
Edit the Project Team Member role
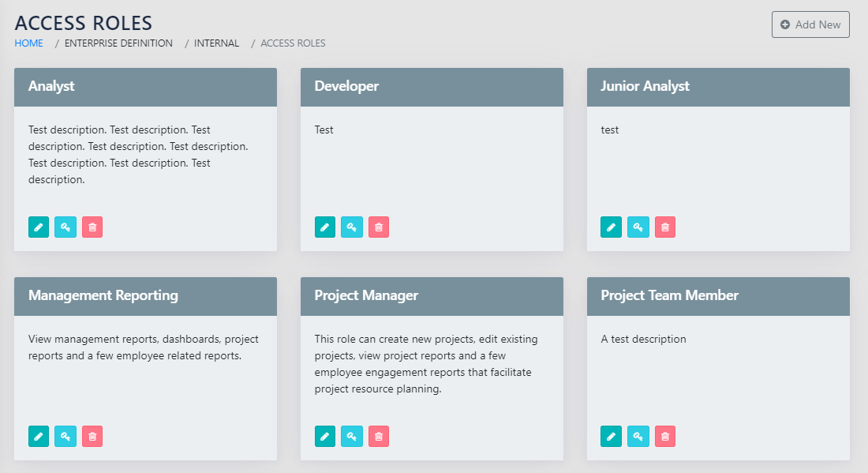pyautogui.click(x=612, y=437)
